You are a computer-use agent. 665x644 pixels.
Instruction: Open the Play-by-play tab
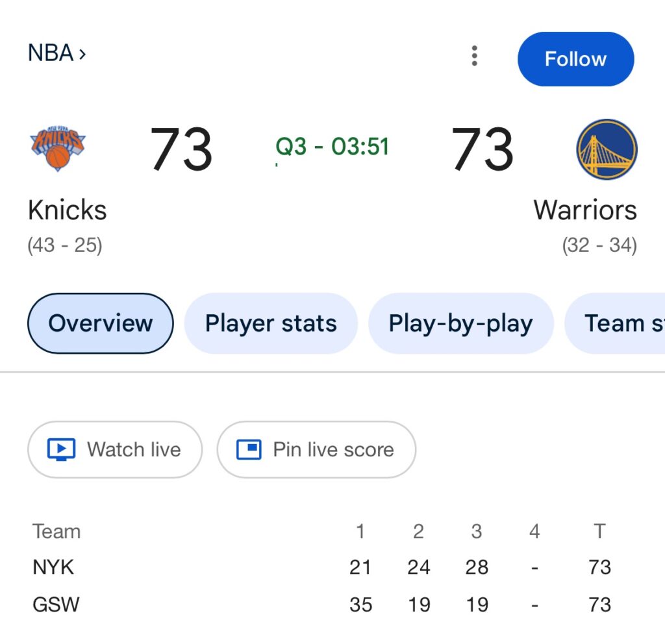point(460,323)
